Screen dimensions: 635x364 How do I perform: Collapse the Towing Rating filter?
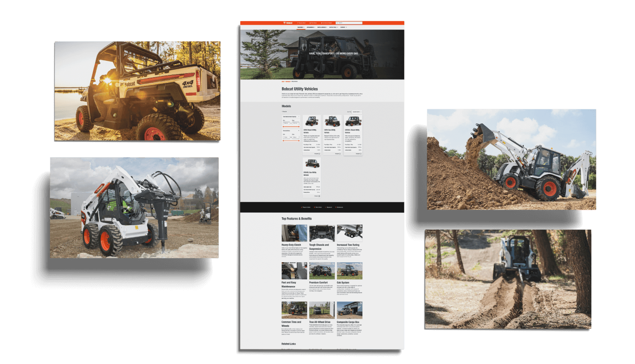299,131
